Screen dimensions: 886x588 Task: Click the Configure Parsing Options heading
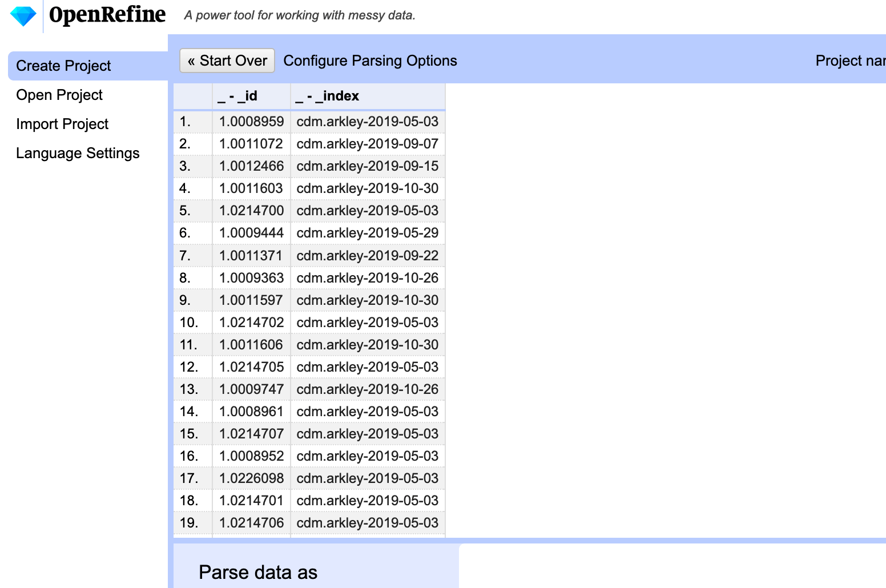(370, 61)
